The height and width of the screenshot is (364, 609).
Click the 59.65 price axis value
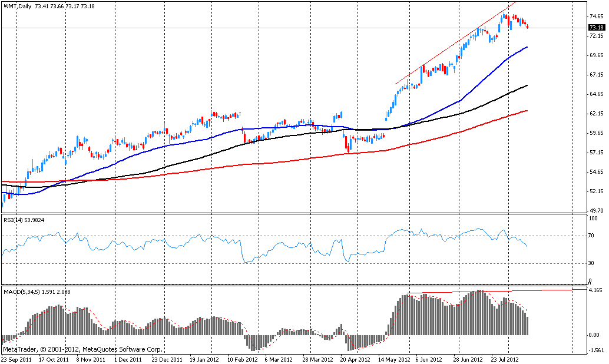(x=596, y=133)
